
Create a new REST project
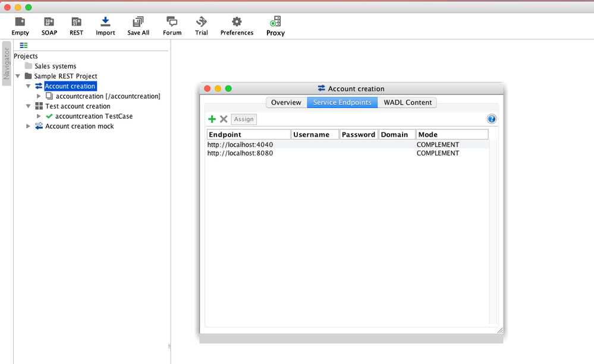tap(76, 23)
